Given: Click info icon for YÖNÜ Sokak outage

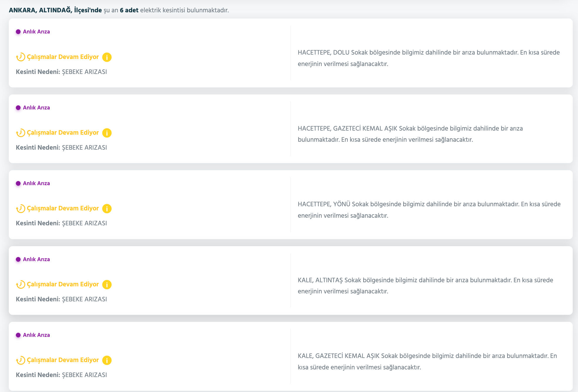Looking at the screenshot, I should tap(107, 209).
